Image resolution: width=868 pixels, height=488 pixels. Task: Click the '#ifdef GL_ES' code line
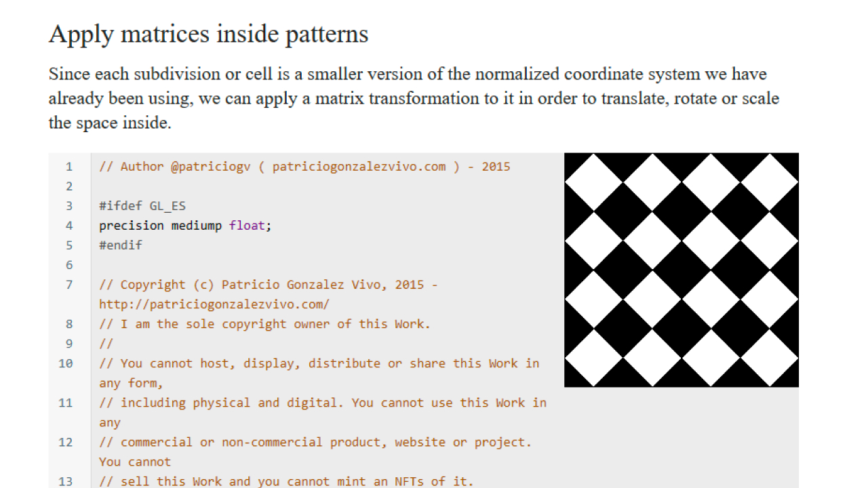point(142,206)
